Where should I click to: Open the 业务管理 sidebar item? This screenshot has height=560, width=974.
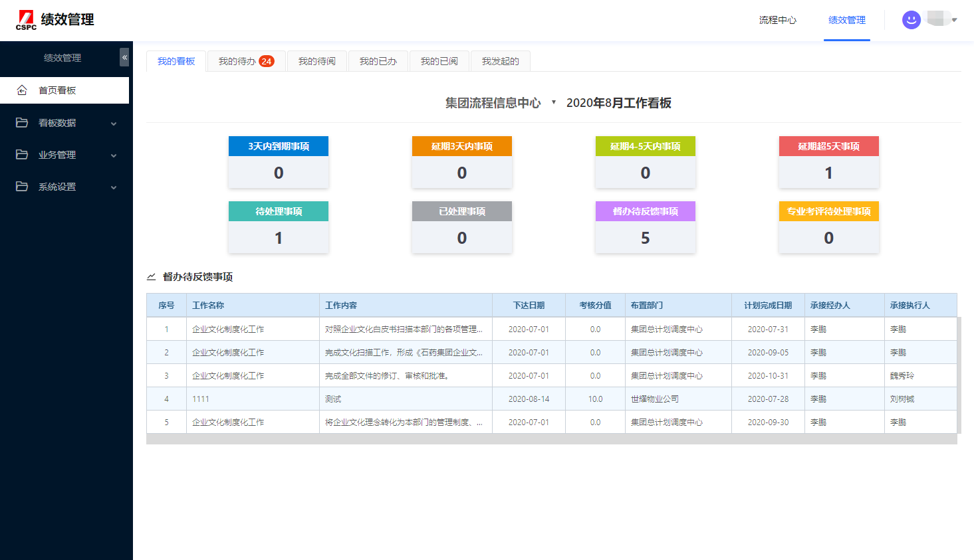click(x=64, y=155)
